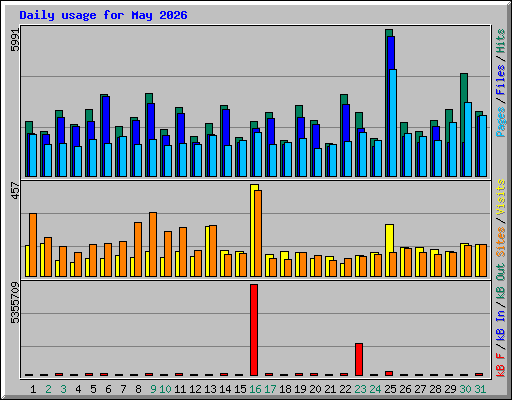Click day label 31 on x-axis
Image resolution: width=512 pixels, height=400 pixels.
coord(480,389)
